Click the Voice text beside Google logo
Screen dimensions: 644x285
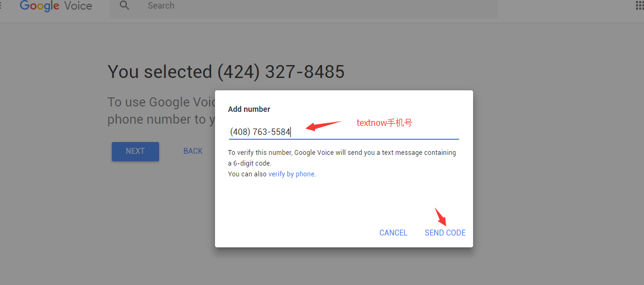(78, 6)
